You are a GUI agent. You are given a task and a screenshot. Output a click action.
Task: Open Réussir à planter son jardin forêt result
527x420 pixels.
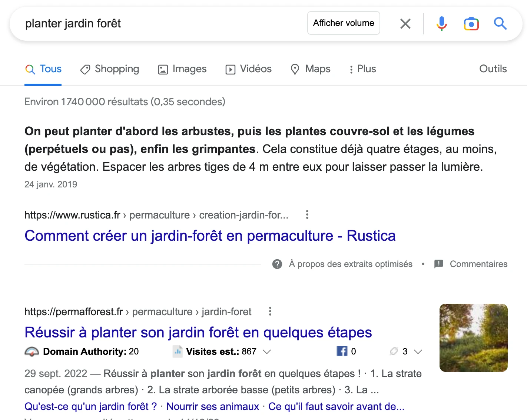coord(198,333)
